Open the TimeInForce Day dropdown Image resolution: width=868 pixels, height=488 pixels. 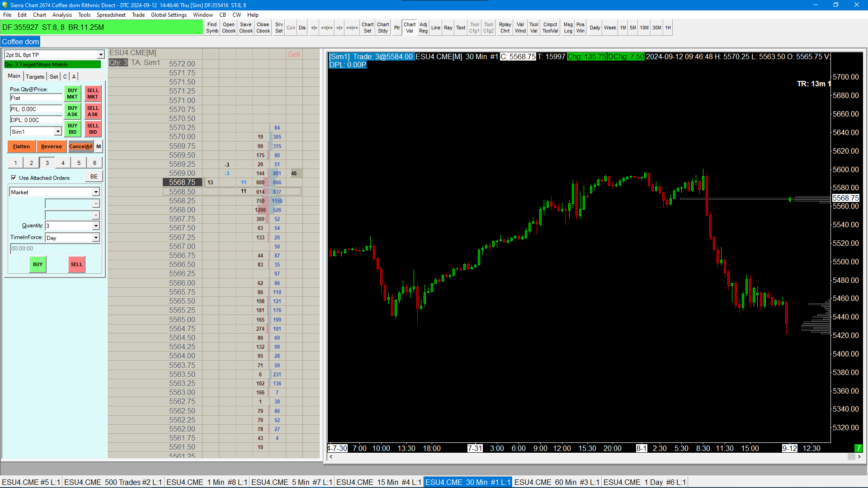(96, 238)
